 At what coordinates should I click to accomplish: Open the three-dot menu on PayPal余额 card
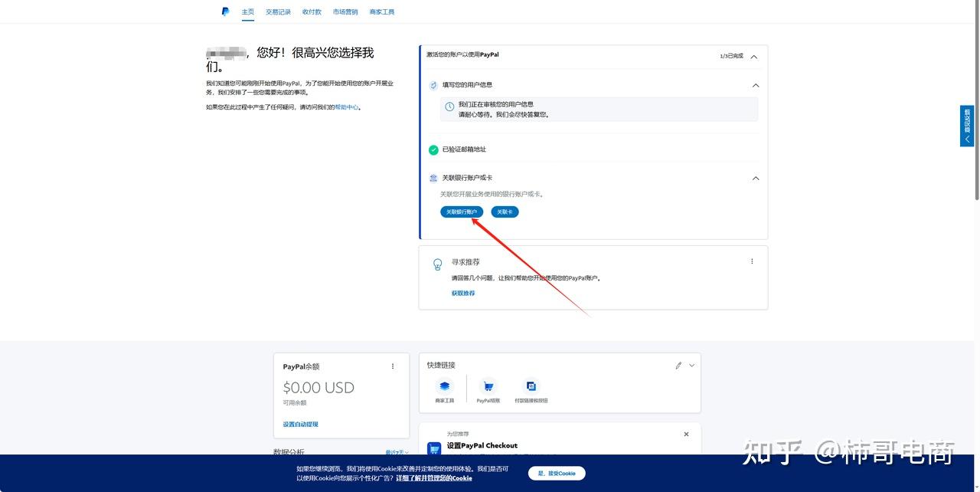[x=393, y=366]
